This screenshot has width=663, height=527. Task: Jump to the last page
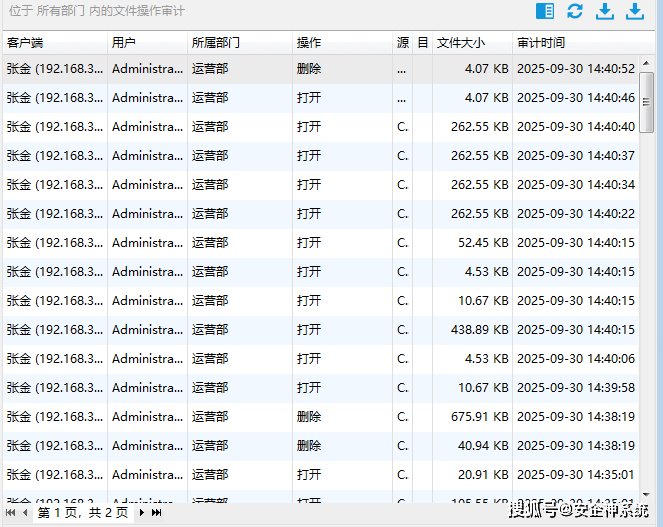pos(156,513)
